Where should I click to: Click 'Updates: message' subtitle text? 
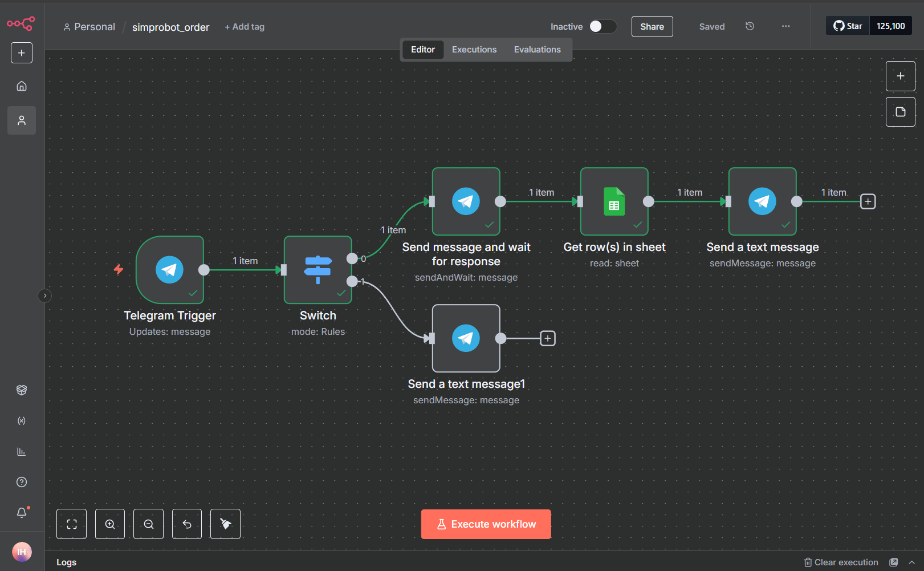(x=170, y=331)
